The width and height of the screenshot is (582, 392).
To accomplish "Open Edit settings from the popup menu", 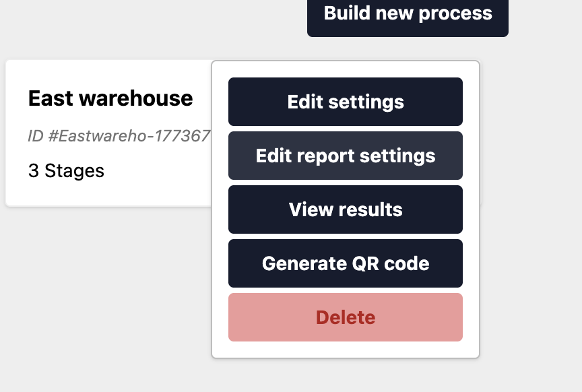I will [x=346, y=102].
